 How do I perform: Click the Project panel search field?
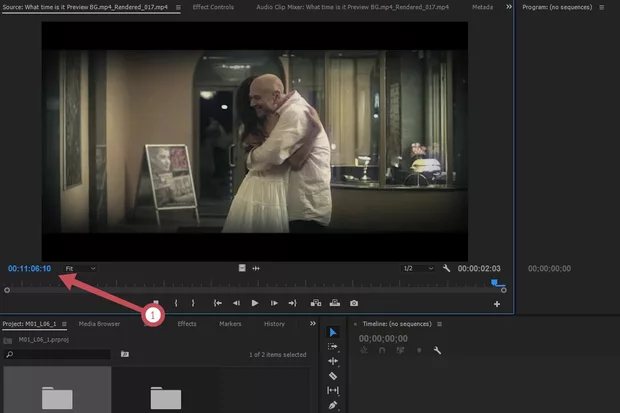60,354
